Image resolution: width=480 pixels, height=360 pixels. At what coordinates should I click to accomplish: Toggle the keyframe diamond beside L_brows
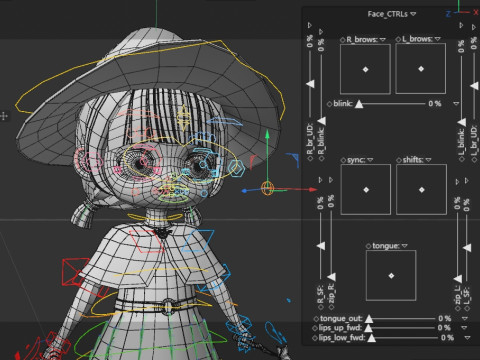tap(398, 39)
